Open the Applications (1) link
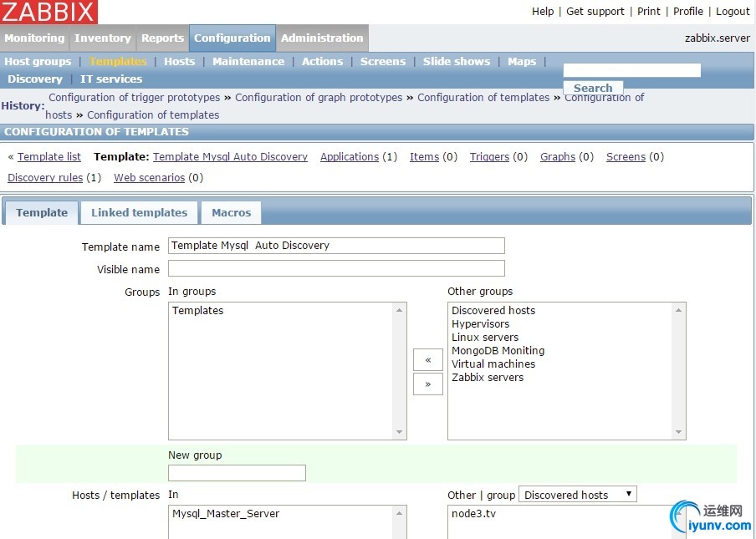This screenshot has width=756, height=539. coord(350,157)
